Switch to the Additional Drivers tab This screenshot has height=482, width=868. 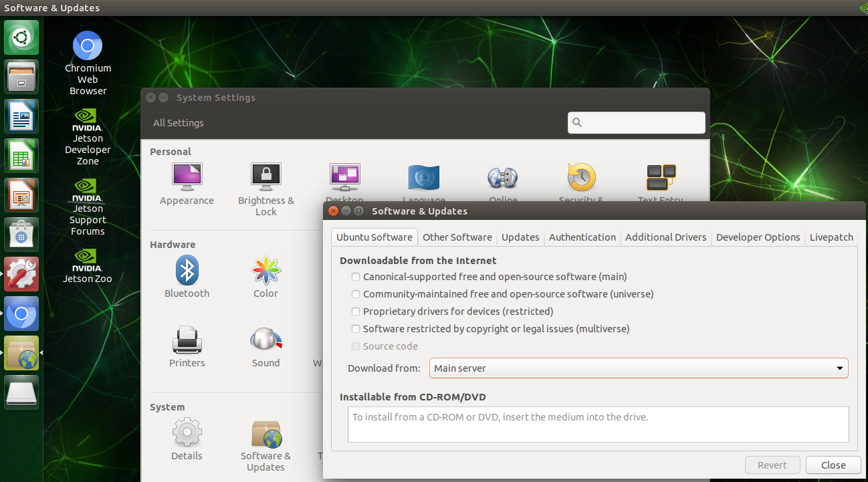click(x=666, y=237)
